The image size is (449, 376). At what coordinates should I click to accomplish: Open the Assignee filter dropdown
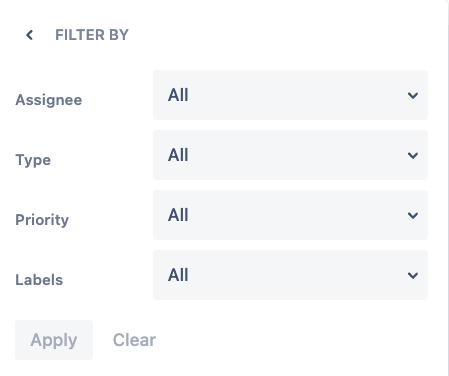point(290,95)
